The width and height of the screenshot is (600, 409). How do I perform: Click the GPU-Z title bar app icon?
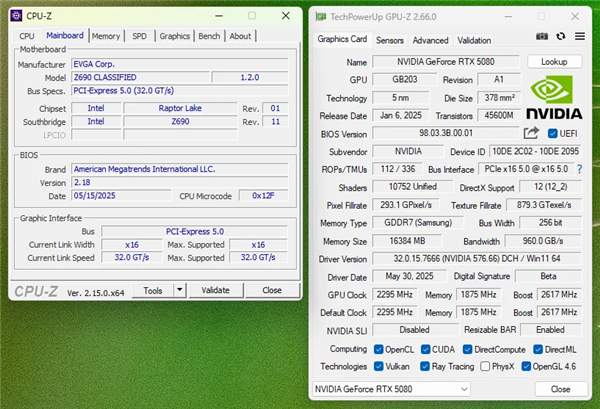(x=319, y=17)
